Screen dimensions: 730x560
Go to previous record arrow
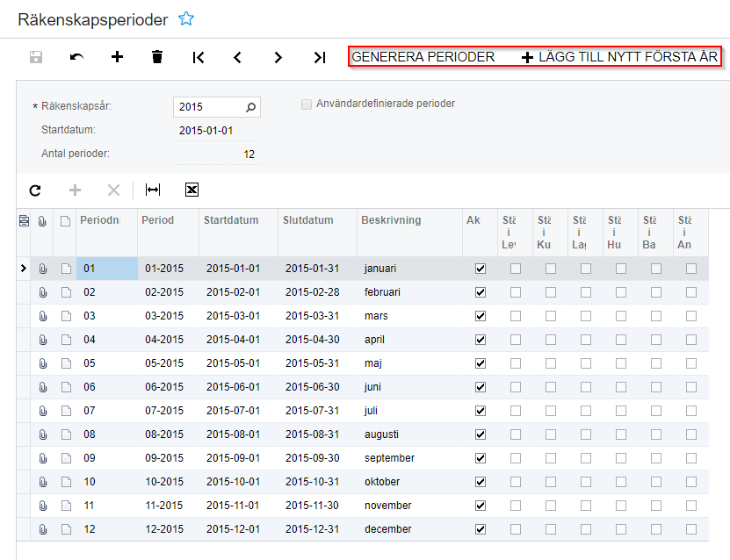tap(237, 57)
